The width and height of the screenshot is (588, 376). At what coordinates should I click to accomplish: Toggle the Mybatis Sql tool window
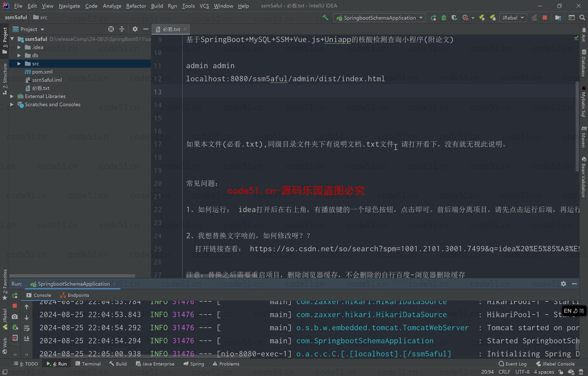pos(584,101)
